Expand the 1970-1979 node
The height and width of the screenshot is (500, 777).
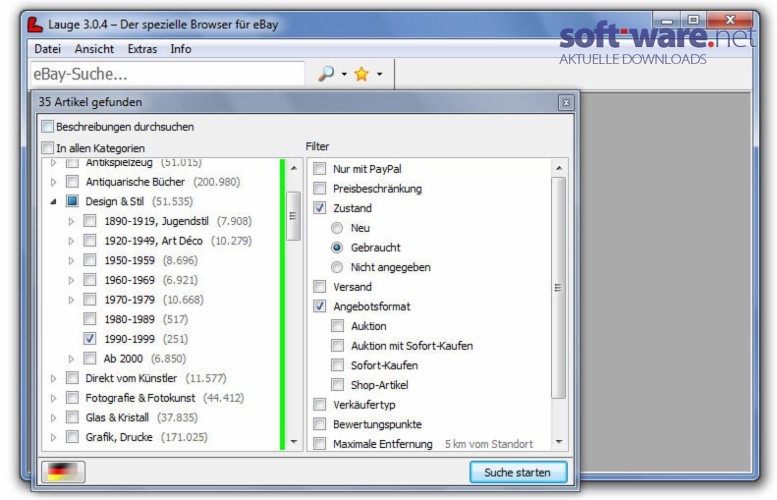point(71,300)
